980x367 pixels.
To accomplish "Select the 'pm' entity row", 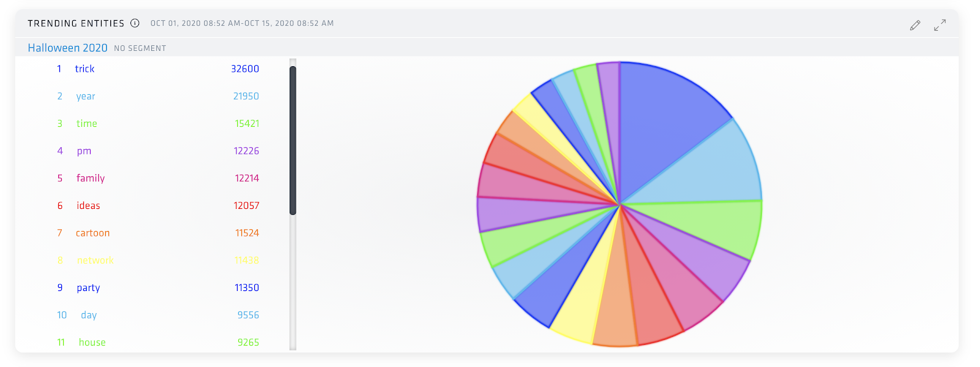I will coord(84,151).
